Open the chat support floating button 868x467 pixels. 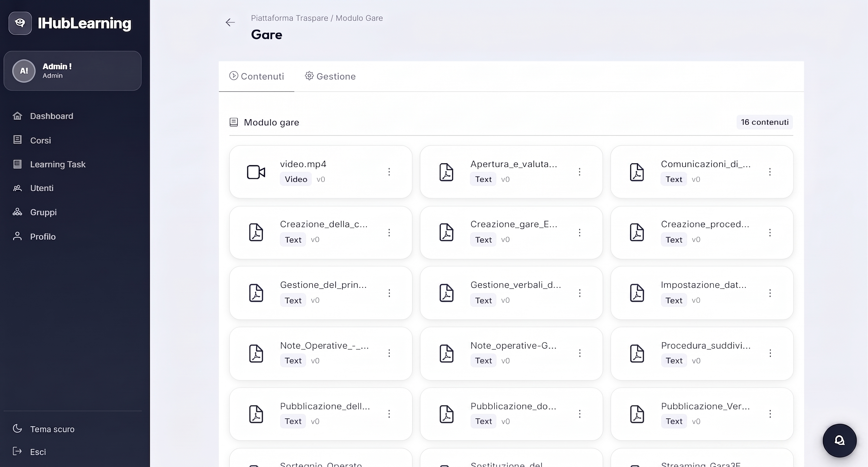(x=839, y=440)
